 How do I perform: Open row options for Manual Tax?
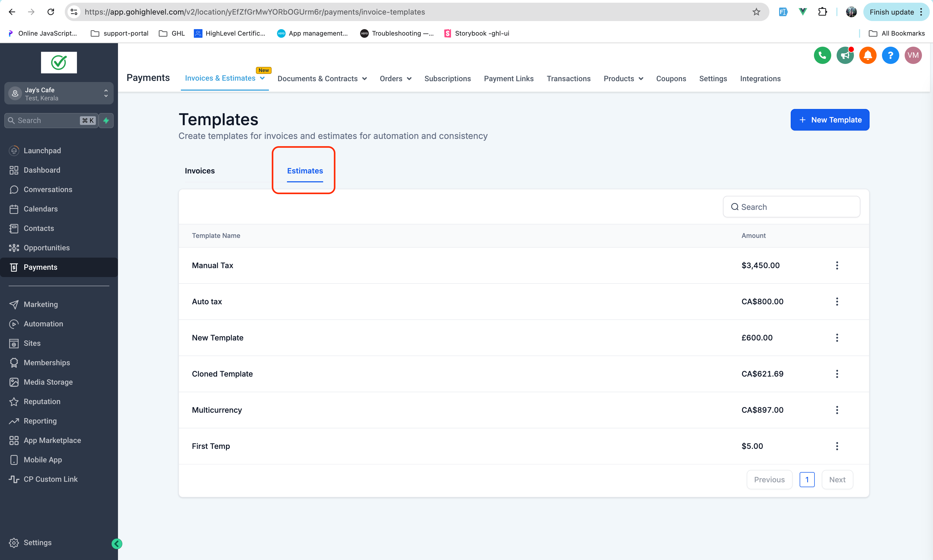(837, 265)
